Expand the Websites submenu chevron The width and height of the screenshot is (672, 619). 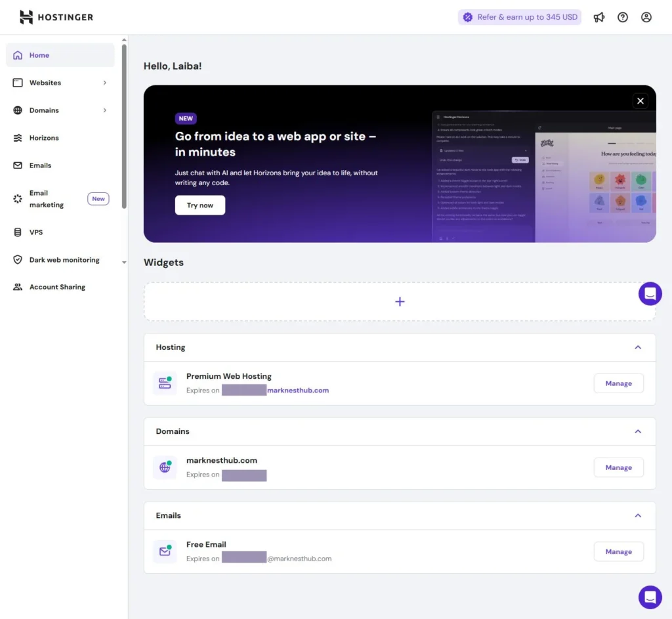click(x=104, y=83)
